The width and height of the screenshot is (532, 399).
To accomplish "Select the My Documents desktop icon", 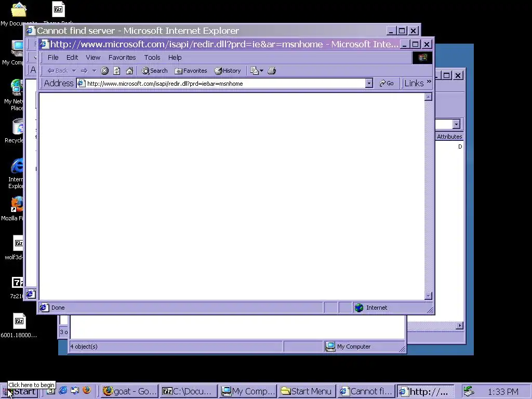I will [x=18, y=9].
